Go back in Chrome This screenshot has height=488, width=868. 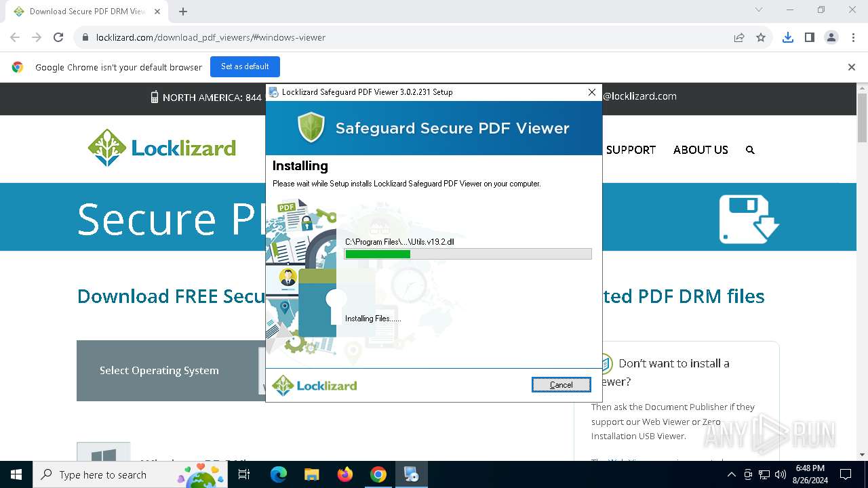click(x=15, y=37)
